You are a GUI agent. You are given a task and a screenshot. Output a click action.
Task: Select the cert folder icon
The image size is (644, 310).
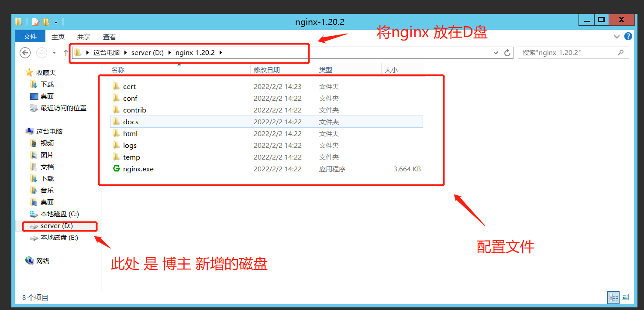click(x=116, y=86)
